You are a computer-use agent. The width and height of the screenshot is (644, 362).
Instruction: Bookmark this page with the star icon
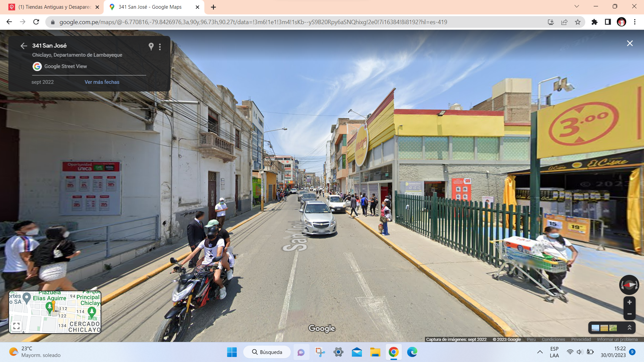tap(578, 22)
